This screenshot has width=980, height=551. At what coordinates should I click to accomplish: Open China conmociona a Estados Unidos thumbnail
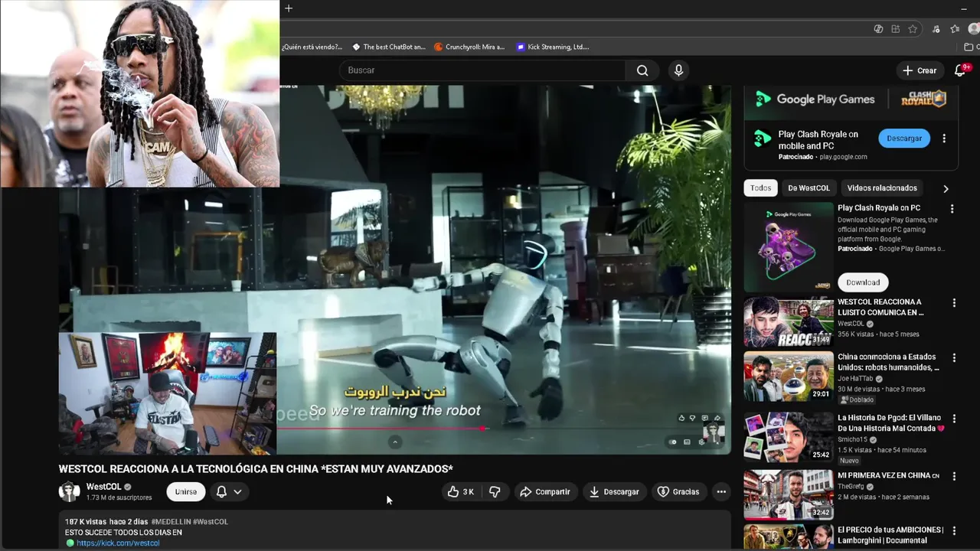point(789,377)
